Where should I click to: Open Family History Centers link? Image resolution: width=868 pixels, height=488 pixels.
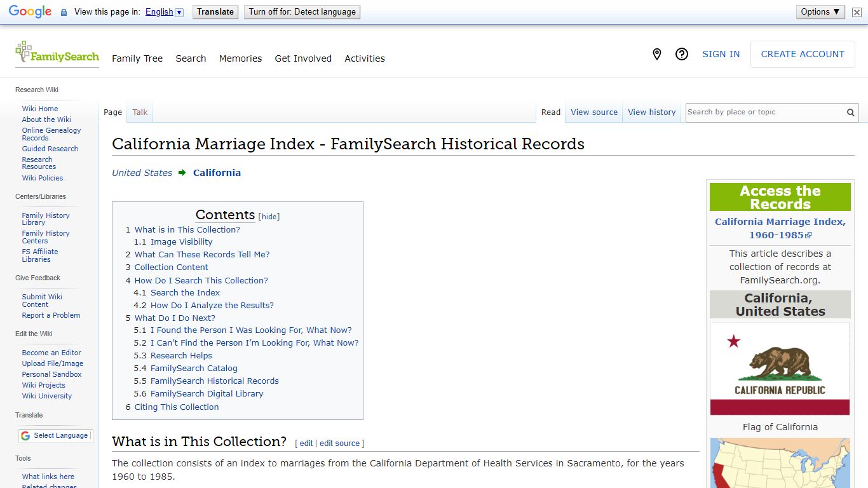click(x=46, y=237)
